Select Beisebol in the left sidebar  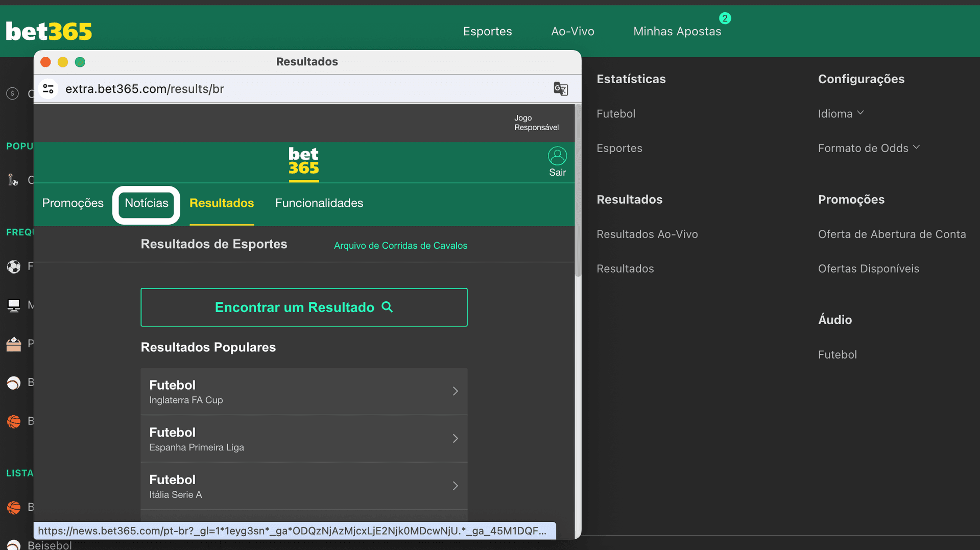pyautogui.click(x=50, y=545)
